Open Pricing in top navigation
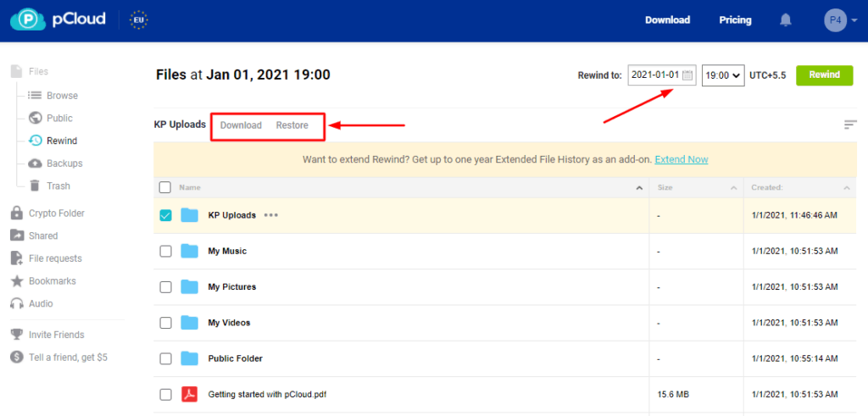Image resolution: width=868 pixels, height=416 pixels. click(x=735, y=20)
